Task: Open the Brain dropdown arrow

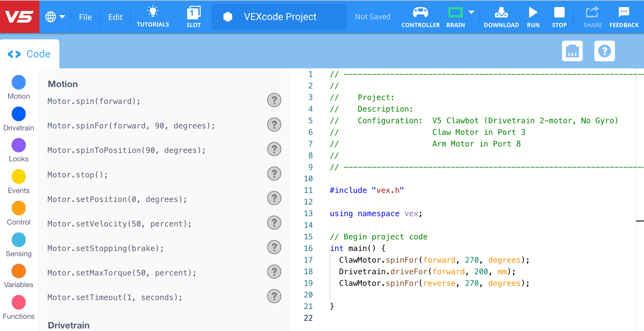Action: coord(471,12)
